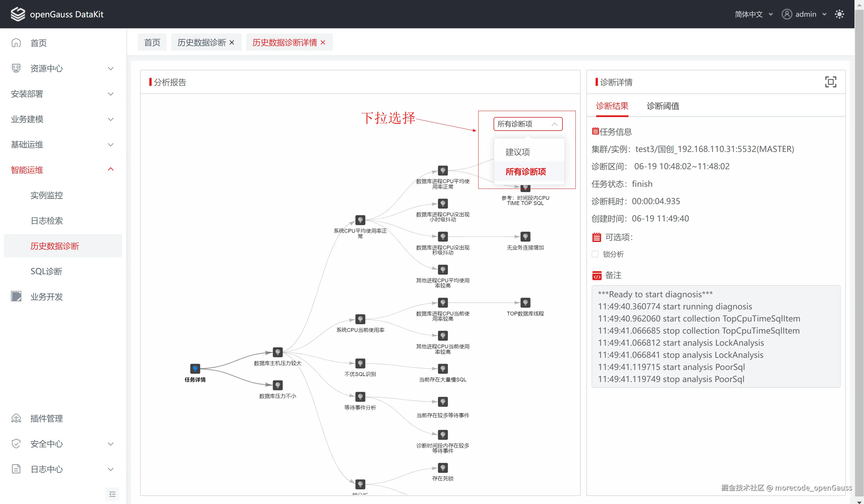Viewport: 864px width, 504px height.
Task: Open SQL诊断 in the sidebar
Action: pyautogui.click(x=46, y=271)
